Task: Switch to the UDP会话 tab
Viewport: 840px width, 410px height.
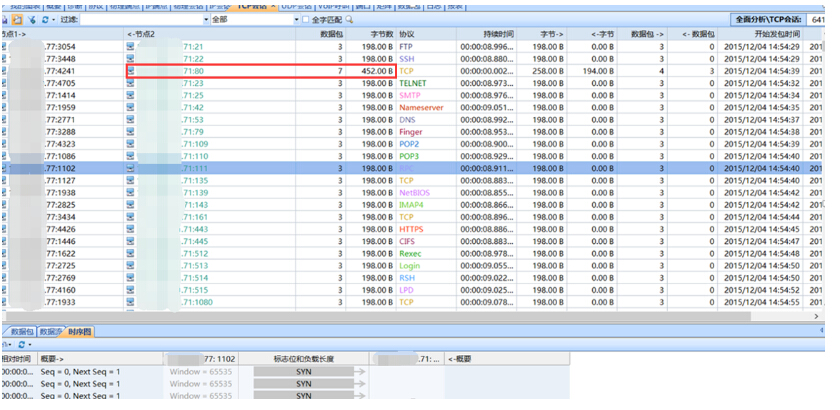Action: click(x=303, y=5)
